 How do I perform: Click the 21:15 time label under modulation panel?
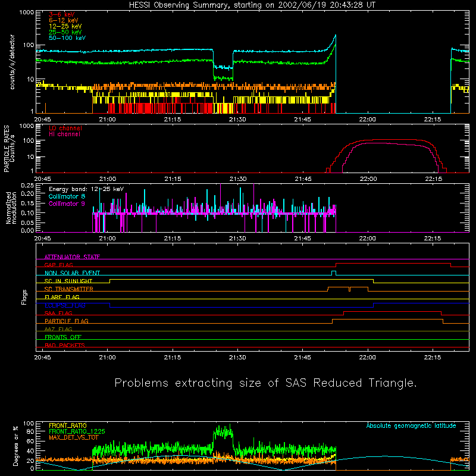click(173, 239)
